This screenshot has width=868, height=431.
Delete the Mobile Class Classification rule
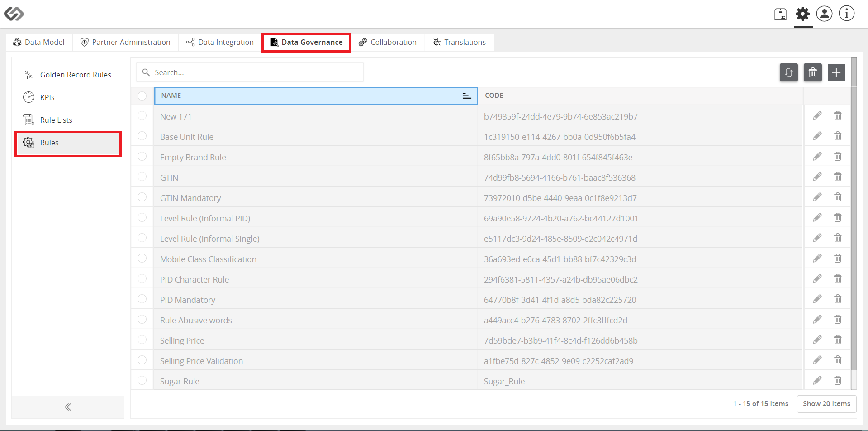point(837,259)
